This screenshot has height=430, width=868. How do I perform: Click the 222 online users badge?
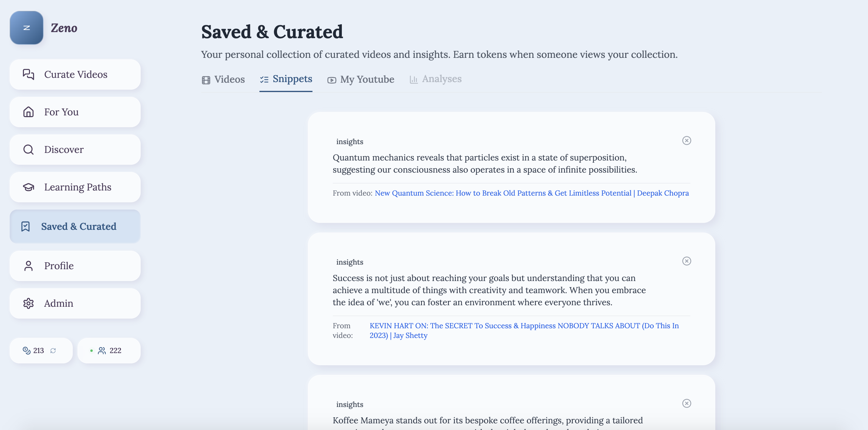click(109, 351)
